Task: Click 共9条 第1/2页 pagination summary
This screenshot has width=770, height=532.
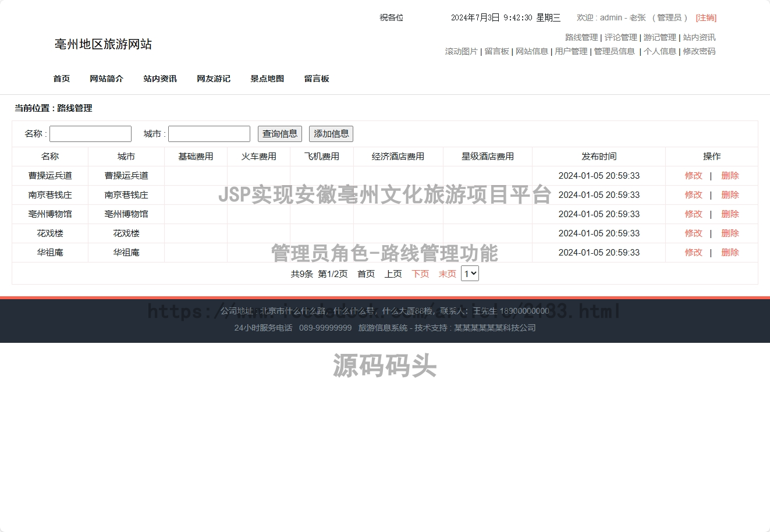Action: click(319, 274)
